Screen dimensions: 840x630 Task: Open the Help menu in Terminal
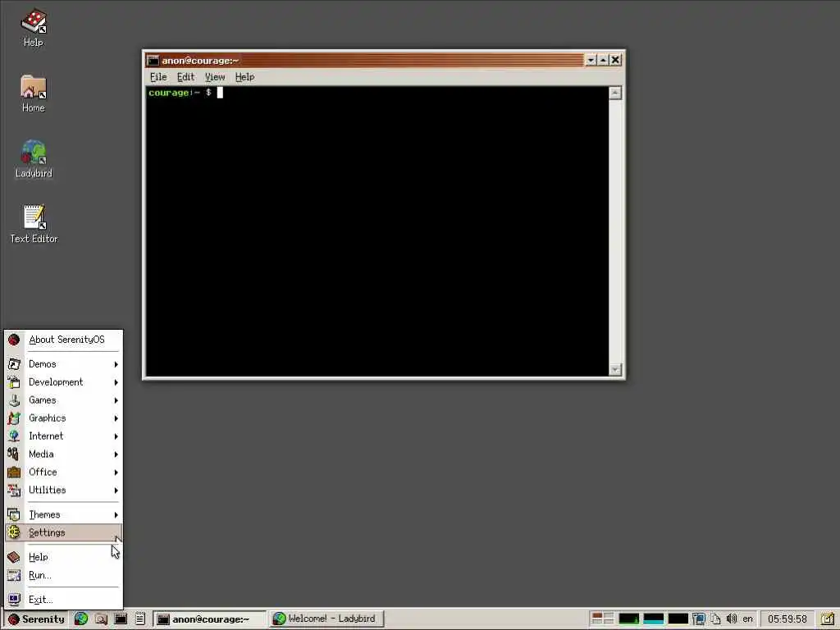point(244,77)
